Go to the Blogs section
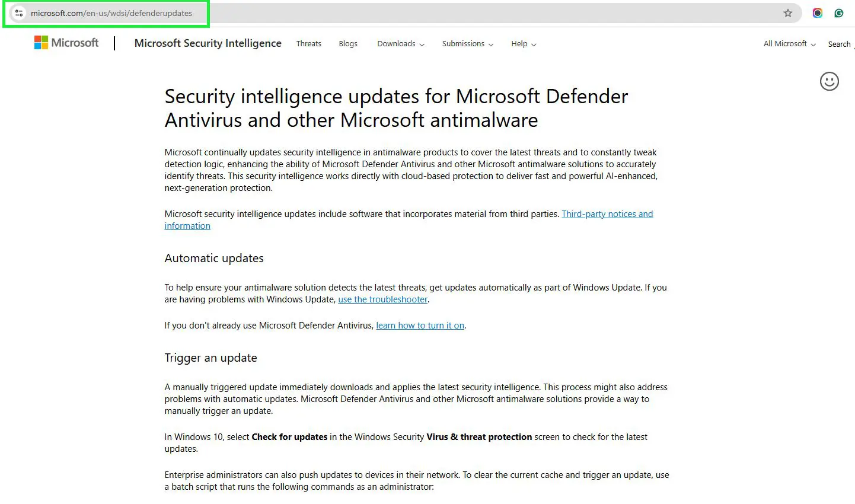The image size is (855, 504). 348,44
